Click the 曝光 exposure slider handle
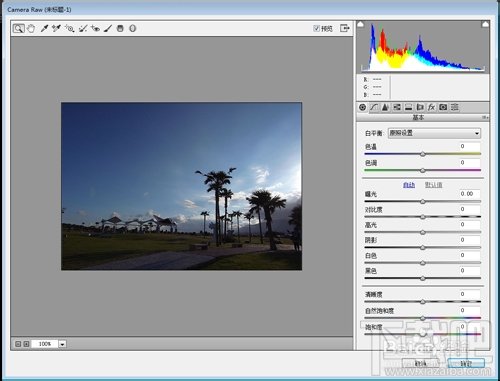500x381 pixels. point(423,201)
